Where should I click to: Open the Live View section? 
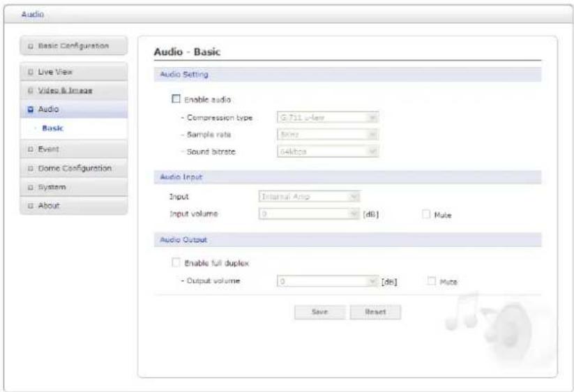point(73,72)
